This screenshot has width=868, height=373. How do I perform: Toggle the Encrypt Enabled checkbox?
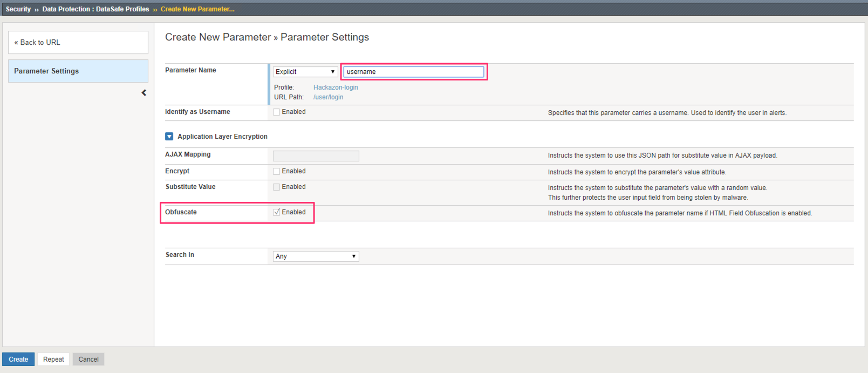(x=276, y=172)
